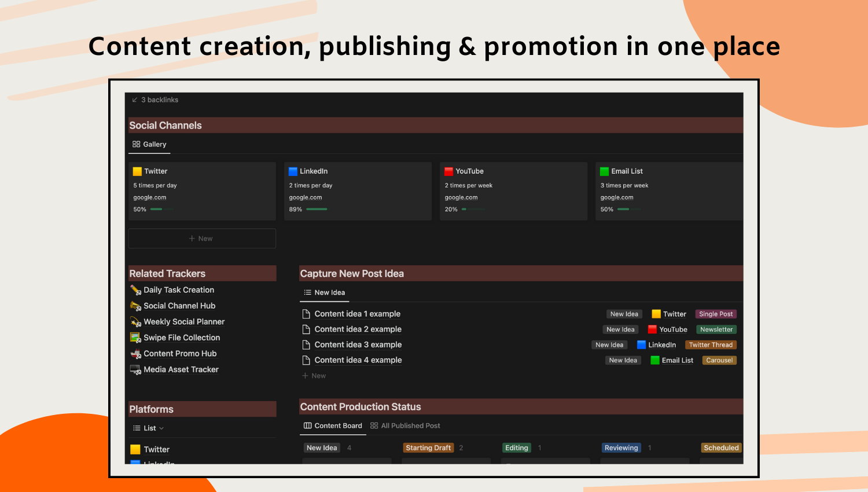The image size is (868, 492).
Task: Open the YouTube channel card title
Action: (x=469, y=171)
